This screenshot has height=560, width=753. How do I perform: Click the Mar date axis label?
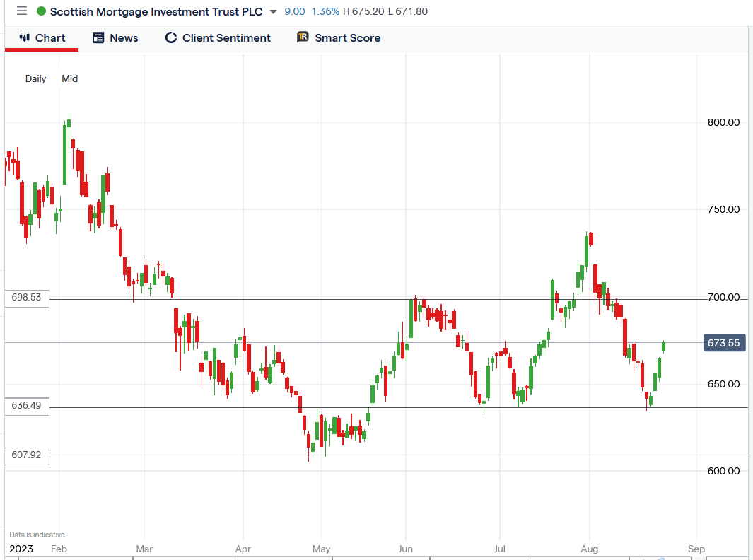tap(144, 549)
